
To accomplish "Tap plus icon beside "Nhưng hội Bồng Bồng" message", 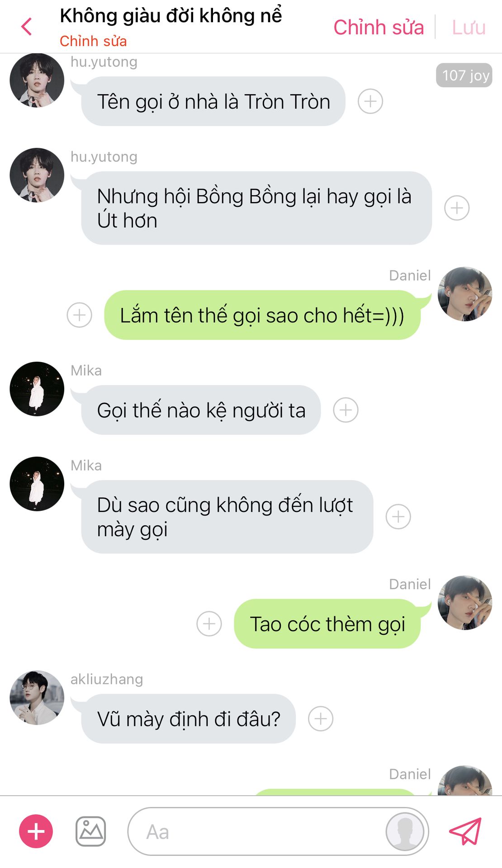I will click(457, 208).
